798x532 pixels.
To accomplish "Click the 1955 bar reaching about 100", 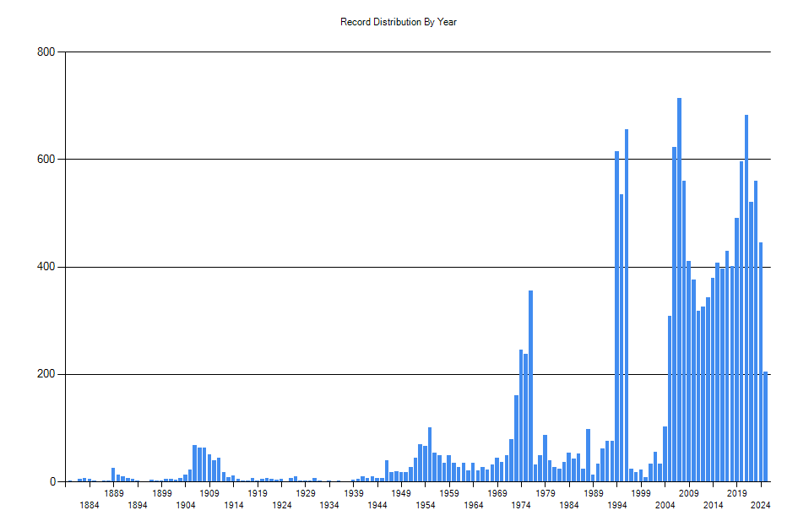I will click(x=430, y=454).
